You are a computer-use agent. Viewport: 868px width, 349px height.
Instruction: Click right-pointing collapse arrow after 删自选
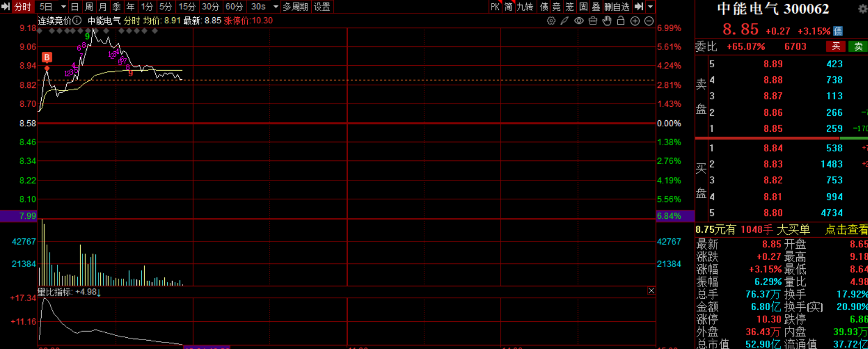639,7
